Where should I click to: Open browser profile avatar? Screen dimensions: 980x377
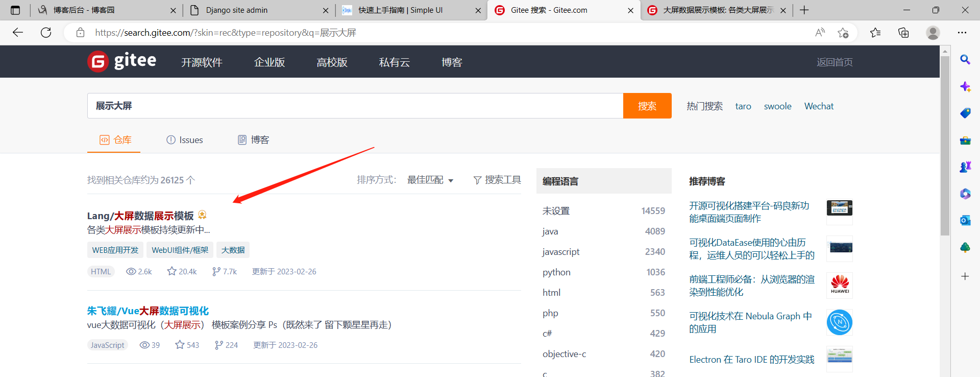pos(933,33)
